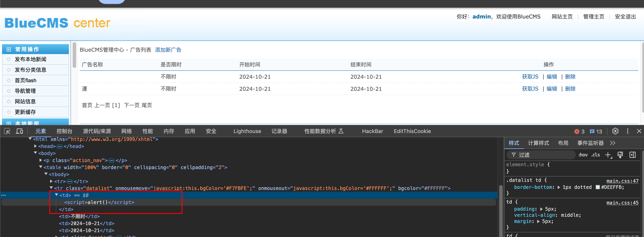Image resolution: width=644 pixels, height=237 pixels.
Task: Collapse the body element node
Action: 35,153
